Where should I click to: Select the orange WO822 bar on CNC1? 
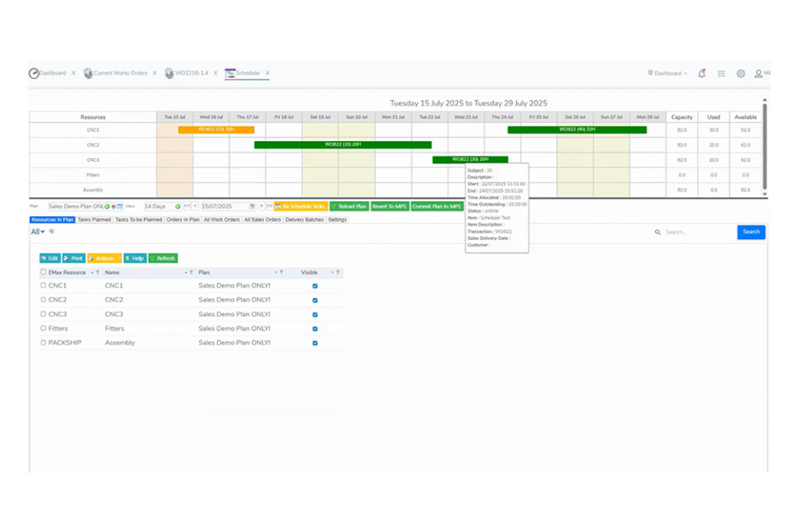[215, 129]
